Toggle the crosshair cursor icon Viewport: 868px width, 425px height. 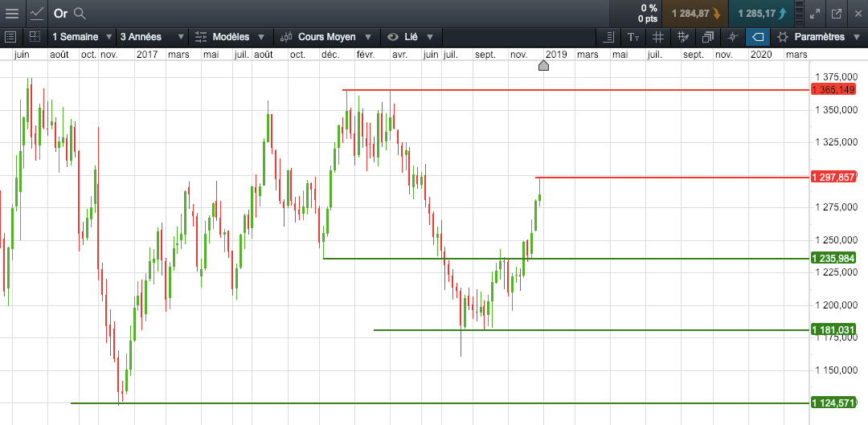coord(733,37)
